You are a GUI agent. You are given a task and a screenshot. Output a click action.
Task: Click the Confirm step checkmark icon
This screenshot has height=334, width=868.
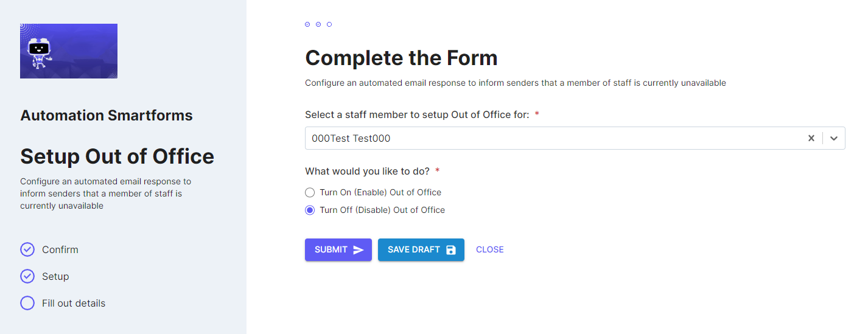pos(27,249)
